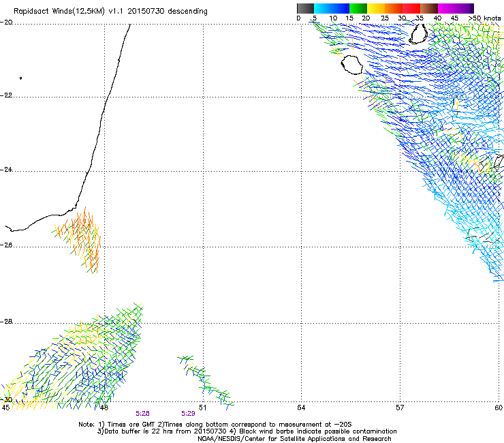The width and height of the screenshot is (504, 443).
Task: Click the purple '5:29' time stamp
Action: [188, 414]
